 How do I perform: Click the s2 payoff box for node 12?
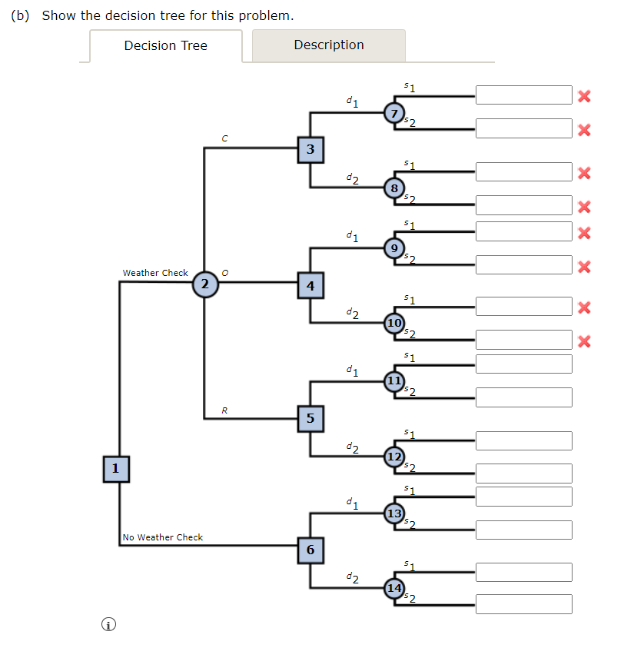[523, 474]
